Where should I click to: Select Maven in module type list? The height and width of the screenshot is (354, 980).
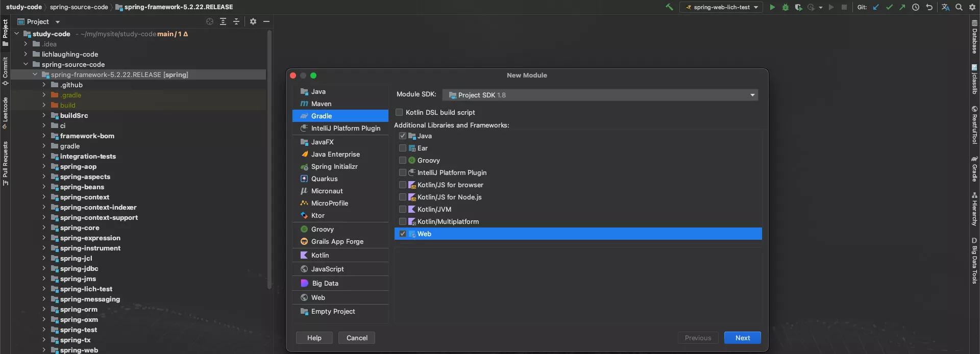[x=321, y=104]
